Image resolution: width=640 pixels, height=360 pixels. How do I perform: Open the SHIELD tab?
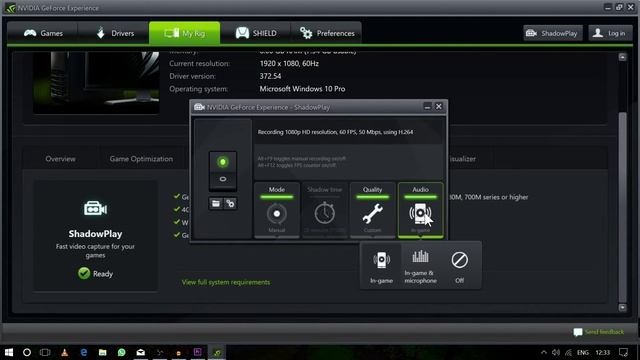click(256, 33)
